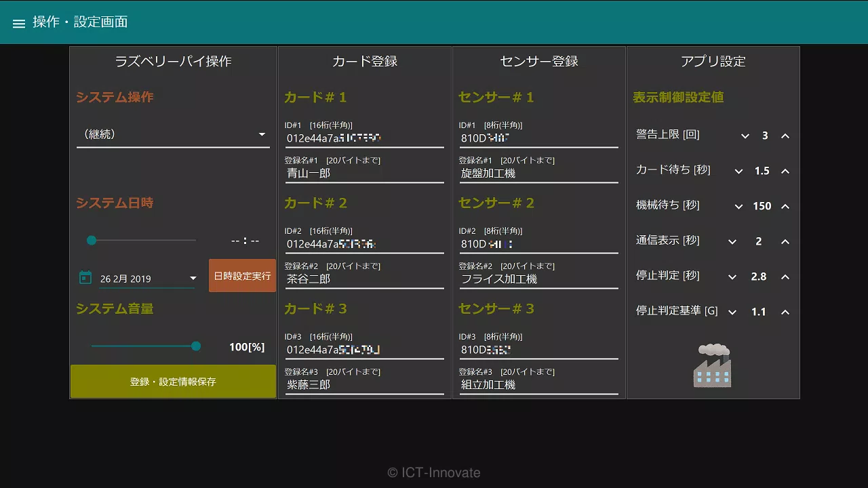Decrease the 通信表示 [秒] value
The image size is (868, 488).
tap(732, 242)
